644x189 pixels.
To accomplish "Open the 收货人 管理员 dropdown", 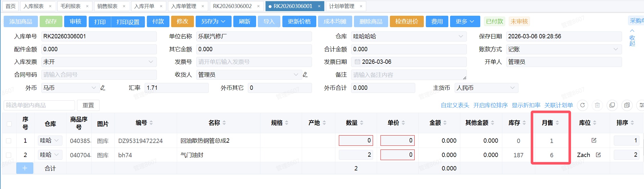I will (x=249, y=75).
